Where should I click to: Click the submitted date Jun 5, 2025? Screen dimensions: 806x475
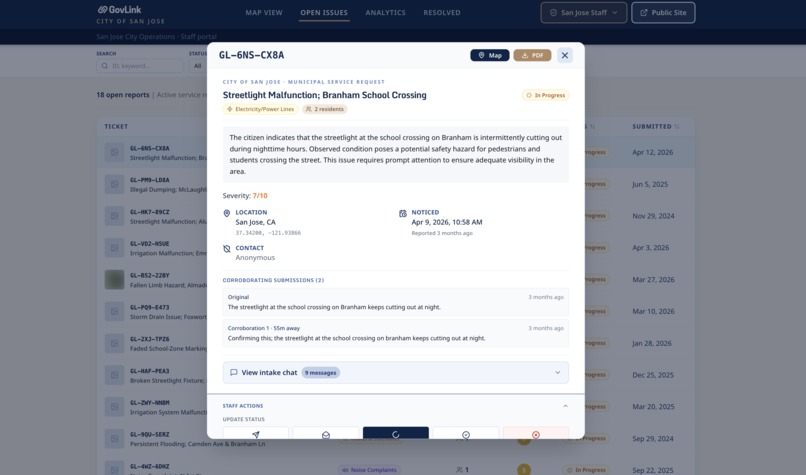(x=650, y=184)
